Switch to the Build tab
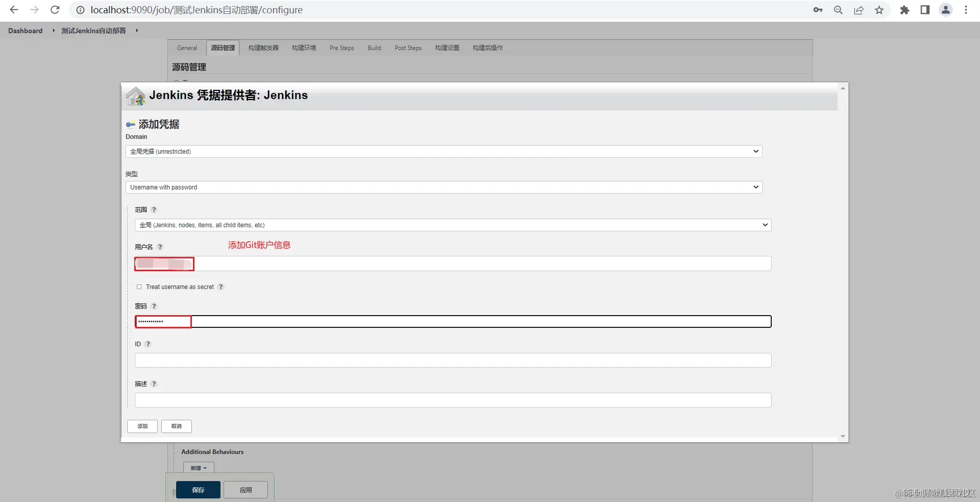Screen dimensions: 980x502 (374, 48)
